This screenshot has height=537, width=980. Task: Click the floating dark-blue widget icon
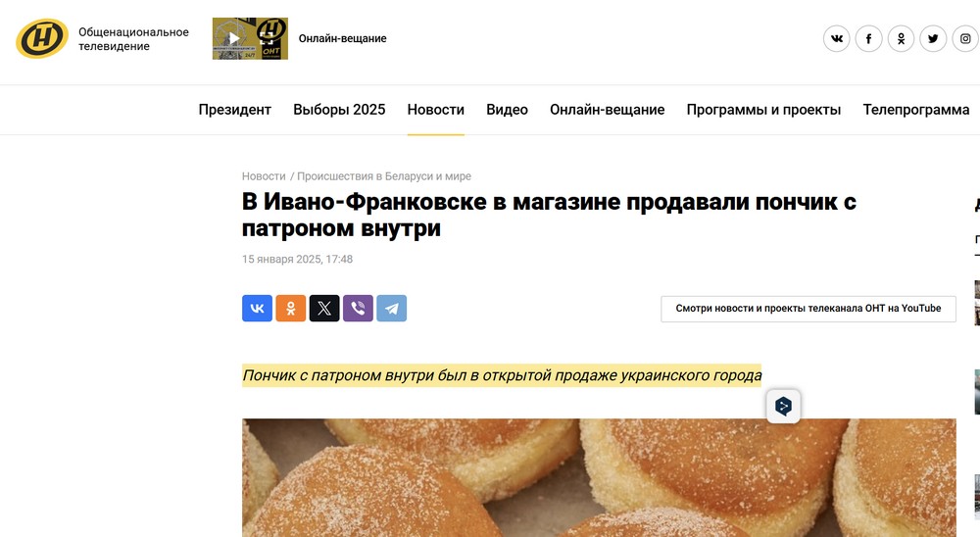coord(783,407)
